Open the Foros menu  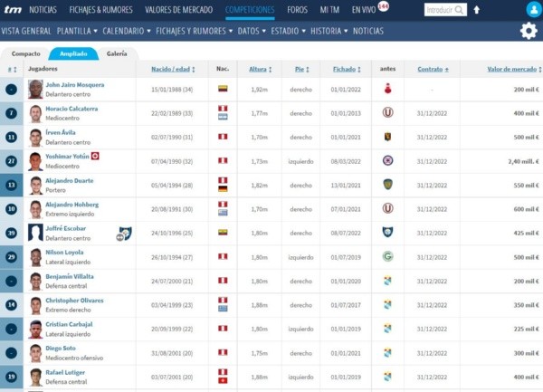297,10
